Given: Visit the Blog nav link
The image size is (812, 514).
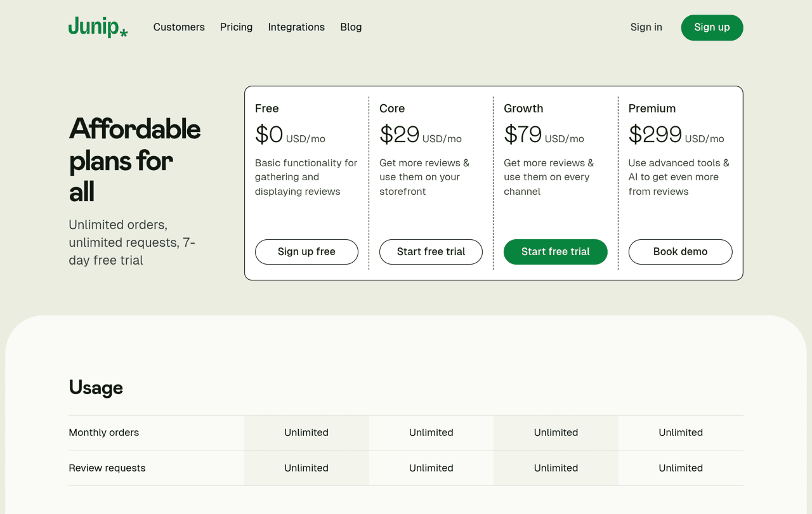Looking at the screenshot, I should click(351, 27).
